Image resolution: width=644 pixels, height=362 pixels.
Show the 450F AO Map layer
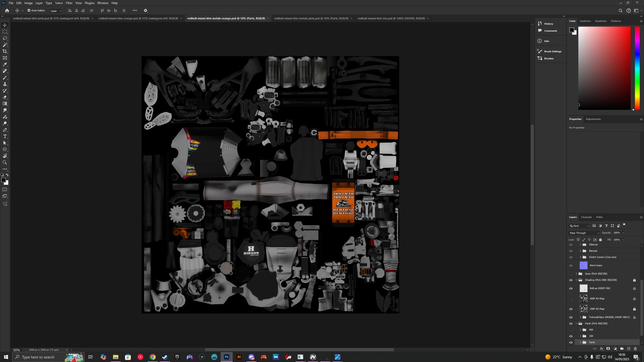571,299
